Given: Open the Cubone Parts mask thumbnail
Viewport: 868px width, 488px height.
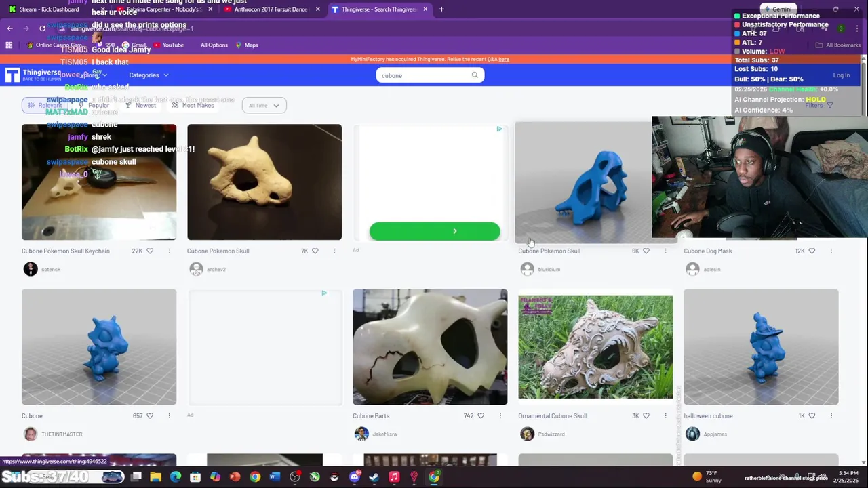Looking at the screenshot, I should (x=430, y=347).
